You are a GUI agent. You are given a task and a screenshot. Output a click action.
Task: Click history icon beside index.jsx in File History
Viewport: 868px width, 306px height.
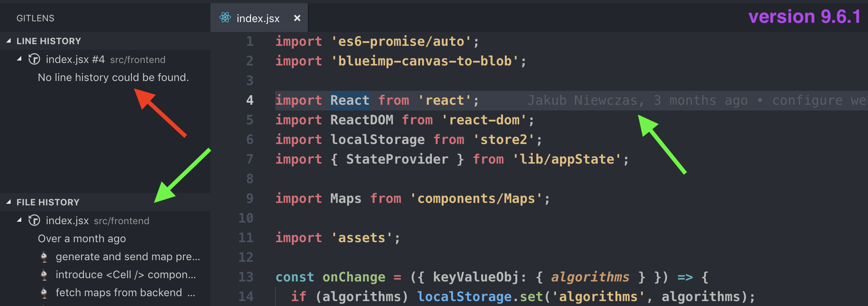click(34, 220)
